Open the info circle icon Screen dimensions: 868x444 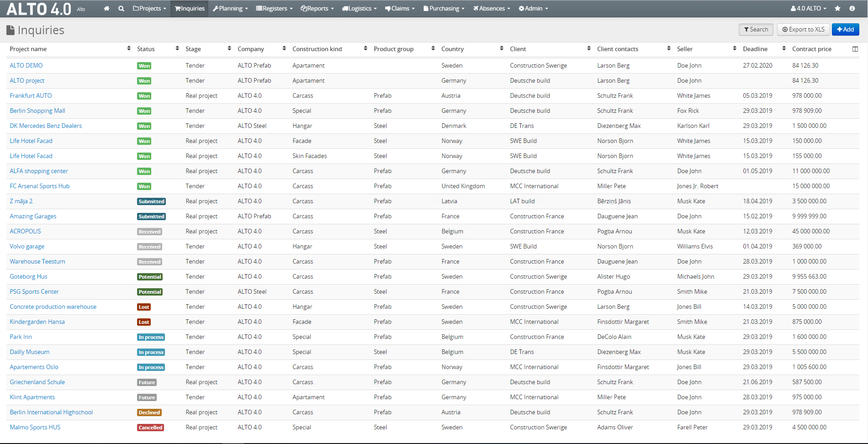[x=852, y=9]
